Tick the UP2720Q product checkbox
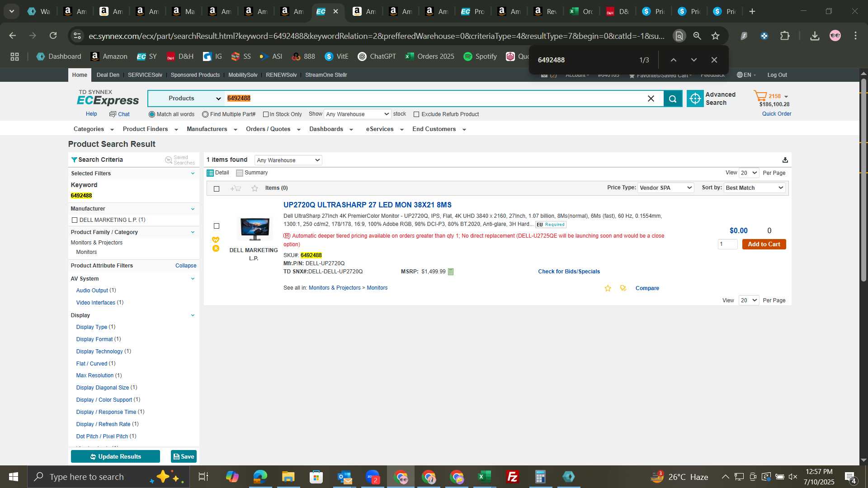This screenshot has height=488, width=868. pyautogui.click(x=217, y=226)
